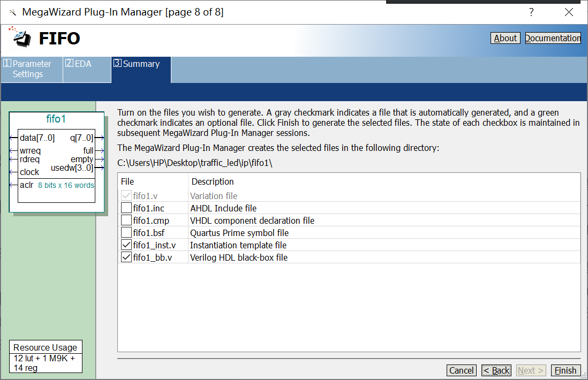Click the data[7..0] port label

[x=37, y=138]
